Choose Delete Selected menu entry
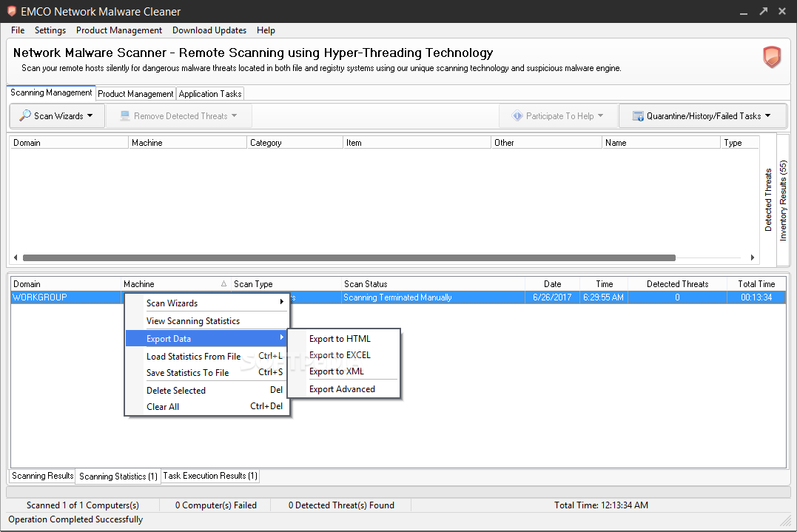797x532 pixels. tap(207, 390)
